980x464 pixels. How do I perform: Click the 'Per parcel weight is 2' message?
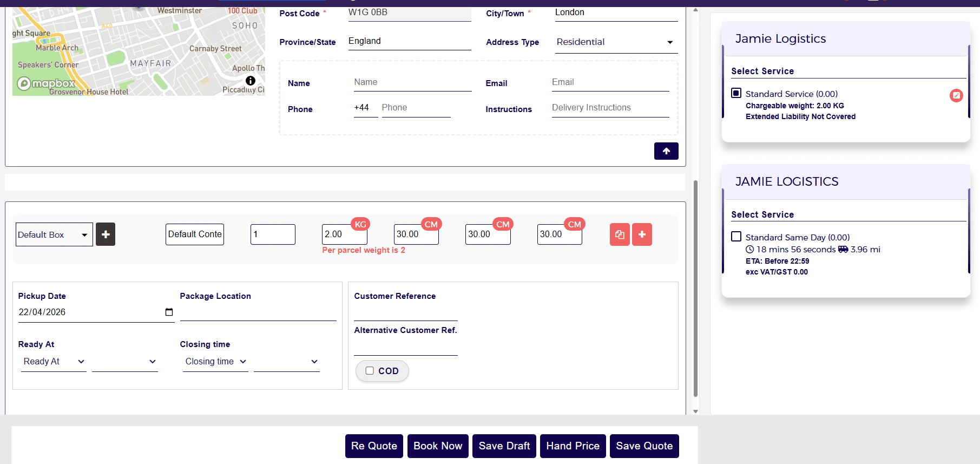(x=364, y=250)
